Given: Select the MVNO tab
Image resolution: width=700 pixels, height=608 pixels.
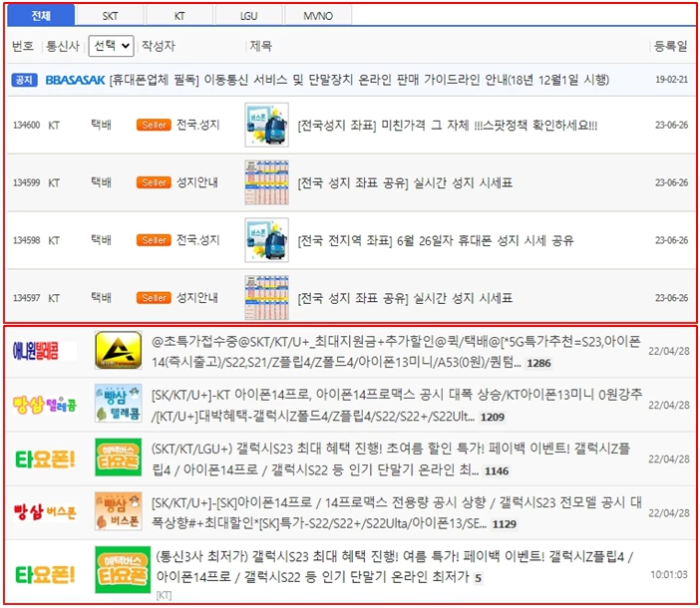Looking at the screenshot, I should click(318, 16).
